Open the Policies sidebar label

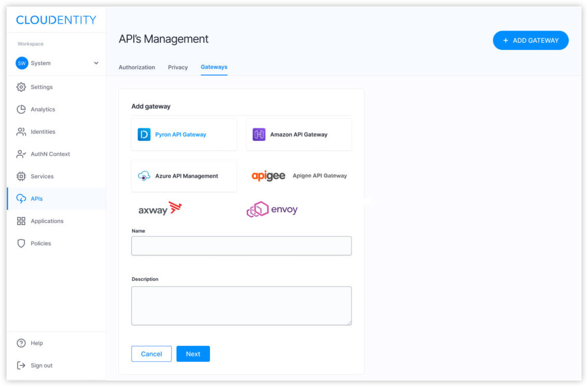tap(41, 243)
